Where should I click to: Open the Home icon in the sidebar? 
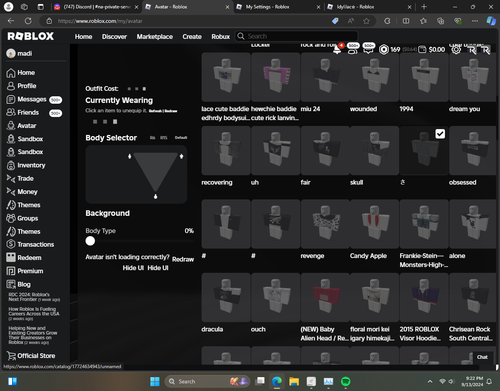click(11, 73)
